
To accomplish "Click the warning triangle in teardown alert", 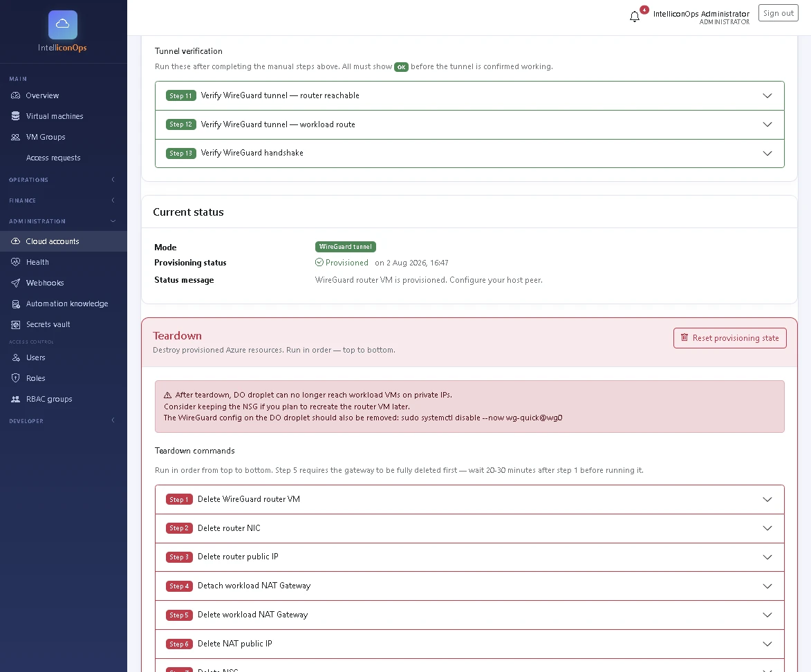I will click(167, 395).
